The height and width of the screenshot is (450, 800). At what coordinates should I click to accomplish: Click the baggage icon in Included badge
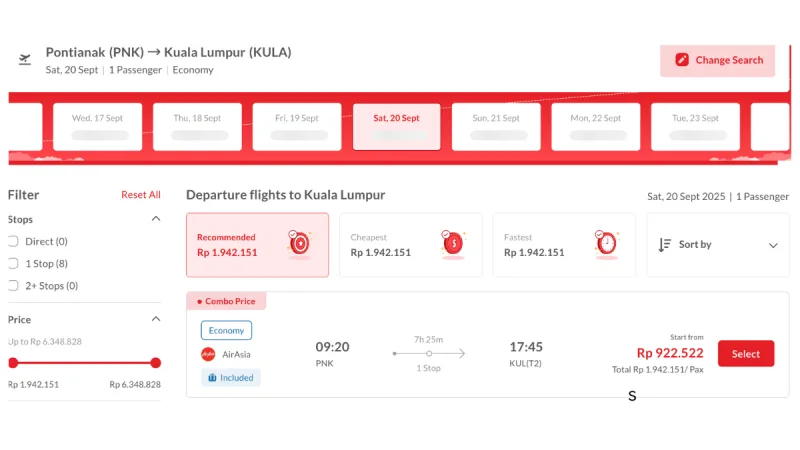click(x=212, y=378)
